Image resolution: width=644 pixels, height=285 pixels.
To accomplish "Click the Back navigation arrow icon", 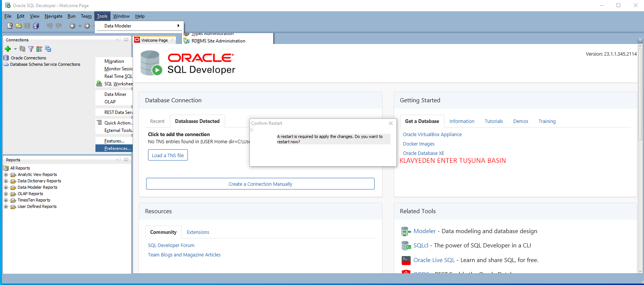I will click(x=72, y=26).
